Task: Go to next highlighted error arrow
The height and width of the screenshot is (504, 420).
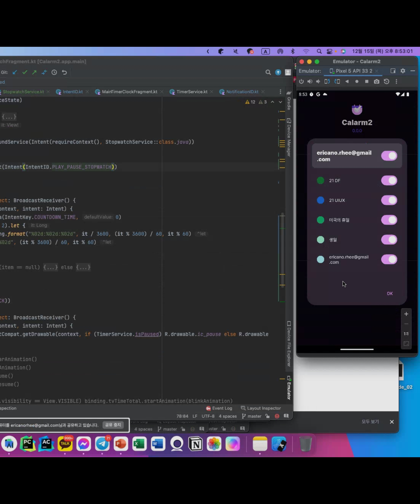Action: pos(280,102)
